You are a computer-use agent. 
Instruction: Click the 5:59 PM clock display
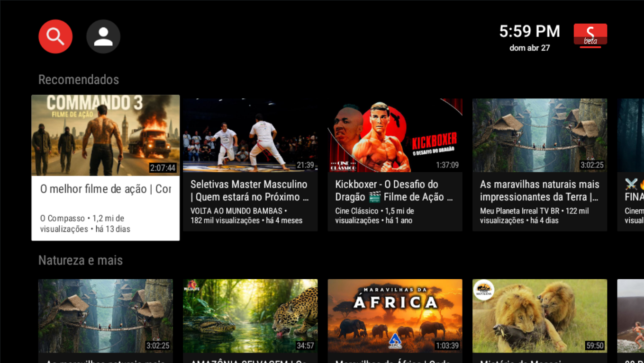(x=529, y=32)
